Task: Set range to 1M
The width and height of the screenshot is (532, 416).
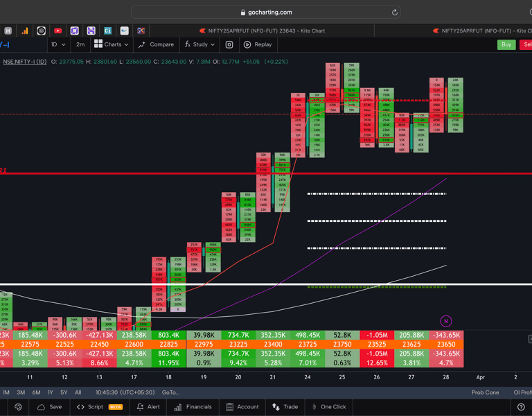Action: pyautogui.click(x=6, y=392)
